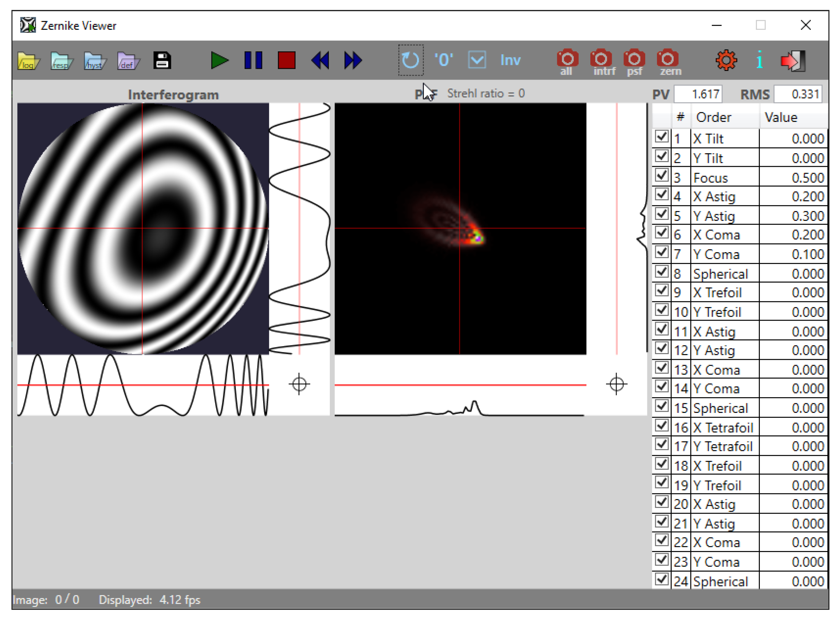The image size is (840, 621).
Task: Open settings via the gear icon
Action: (x=726, y=61)
